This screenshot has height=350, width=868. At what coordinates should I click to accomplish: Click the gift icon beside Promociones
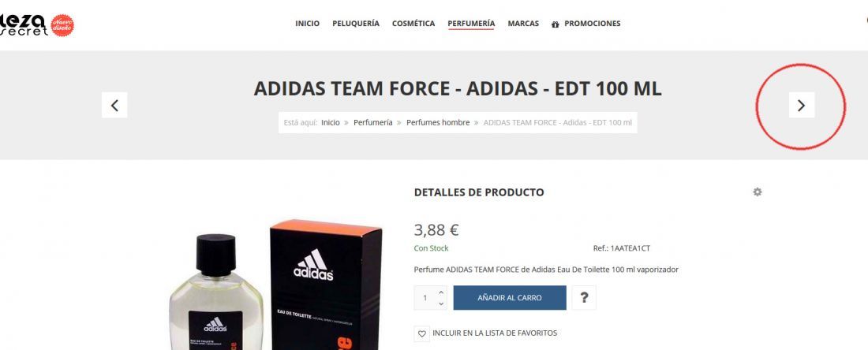556,24
